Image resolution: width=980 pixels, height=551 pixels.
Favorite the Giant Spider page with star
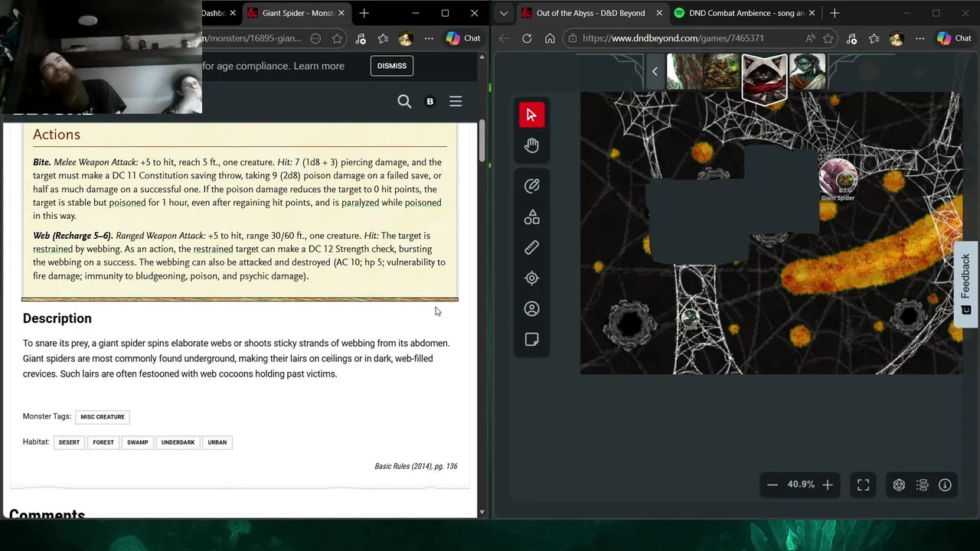point(337,38)
